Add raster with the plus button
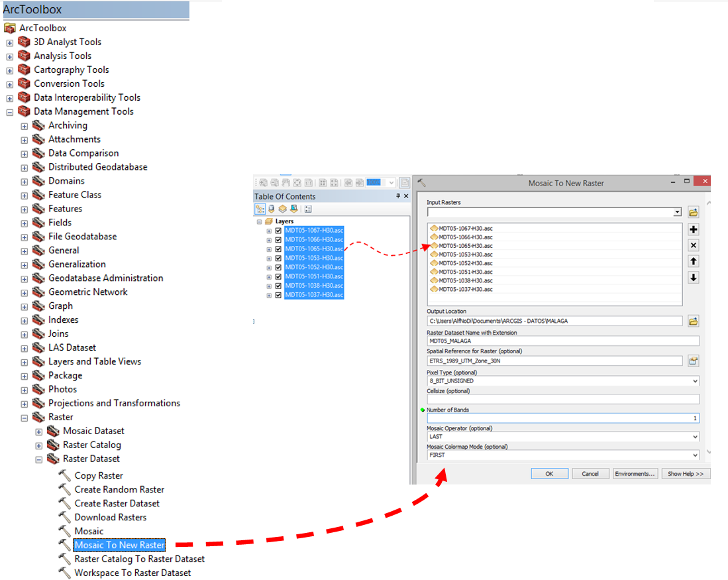This screenshot has height=580, width=728. pos(693,229)
